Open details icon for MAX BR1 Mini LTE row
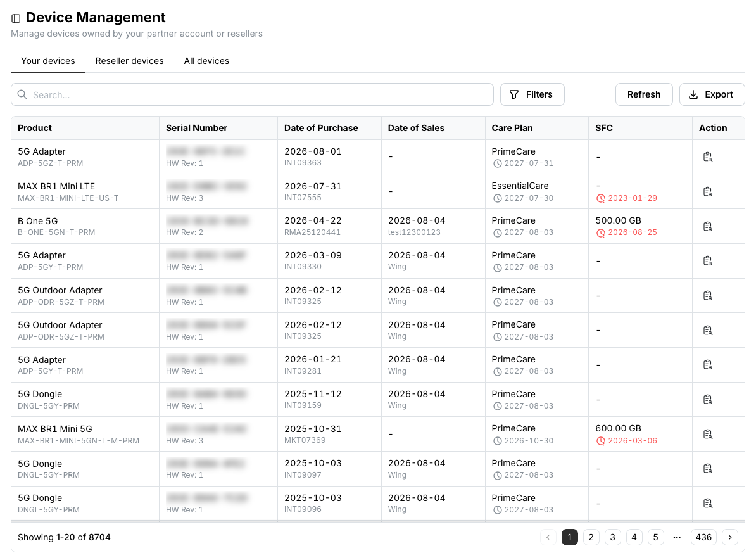 point(707,191)
